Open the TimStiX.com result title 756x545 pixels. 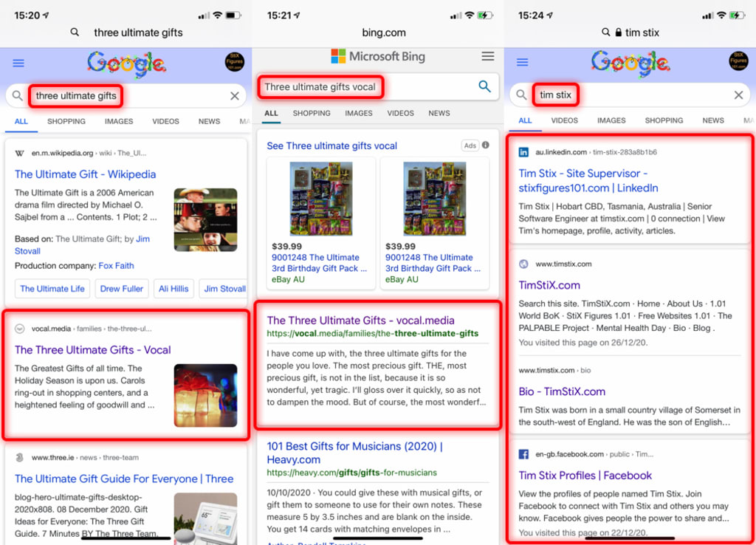[x=549, y=285]
